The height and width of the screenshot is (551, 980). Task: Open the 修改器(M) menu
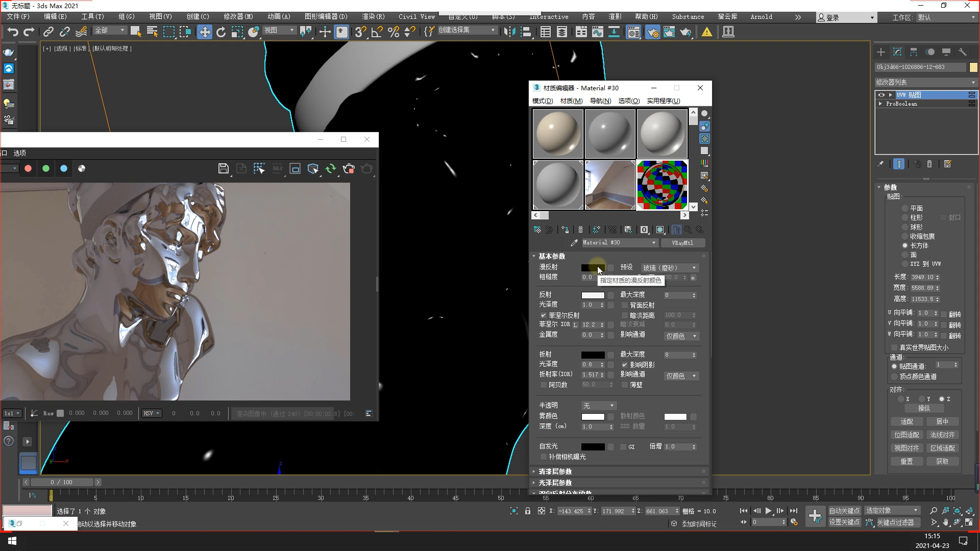pyautogui.click(x=238, y=17)
